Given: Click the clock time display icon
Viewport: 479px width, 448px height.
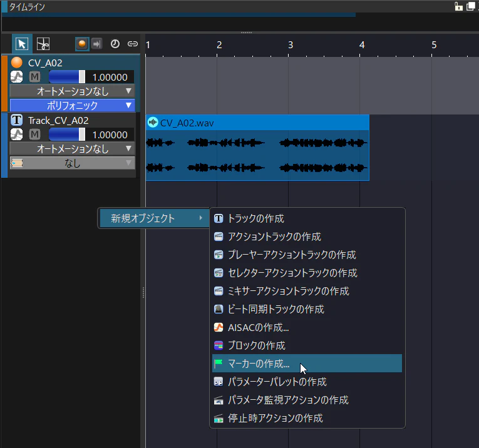Looking at the screenshot, I should [115, 44].
